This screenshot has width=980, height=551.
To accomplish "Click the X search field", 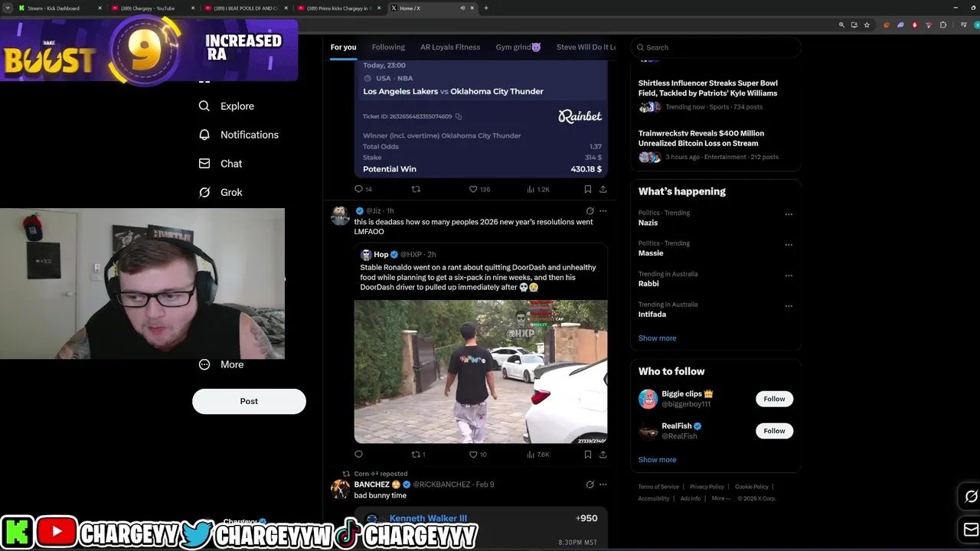I will (716, 47).
